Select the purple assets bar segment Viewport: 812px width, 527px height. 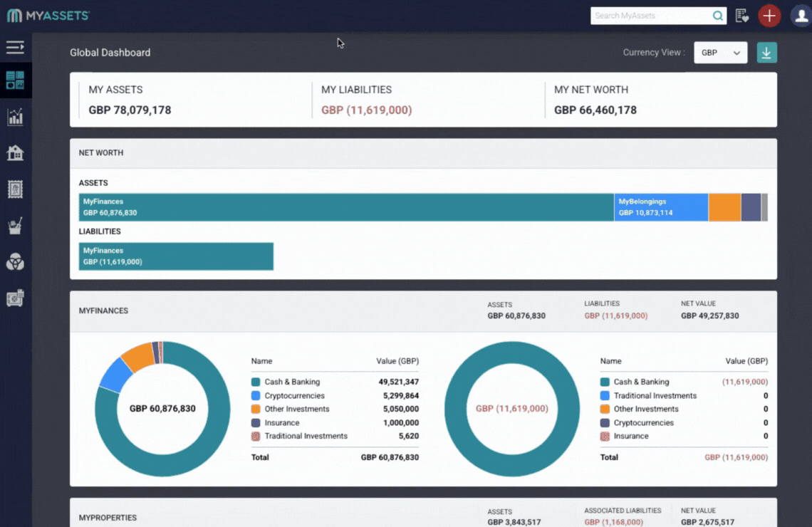[751, 207]
